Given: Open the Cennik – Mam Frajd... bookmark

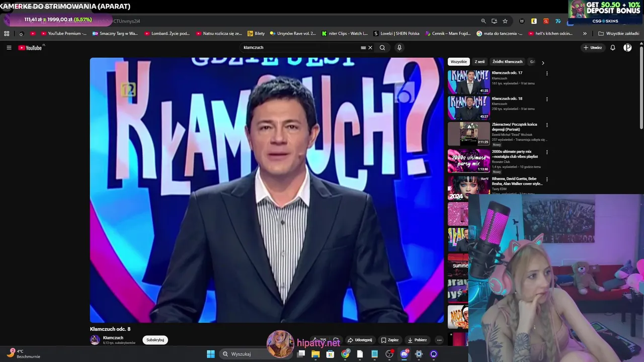Looking at the screenshot, I should click(x=448, y=34).
